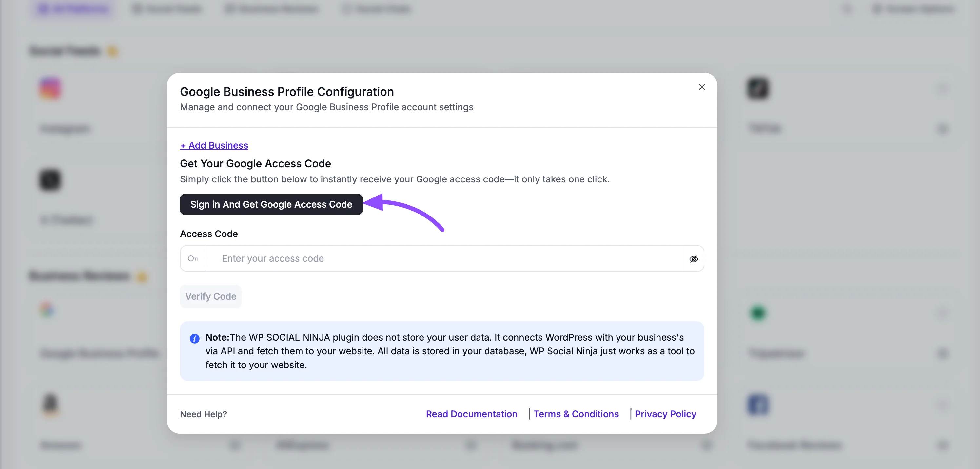Click the blurred Instagram icon behind dialog
The image size is (980, 469).
50,88
